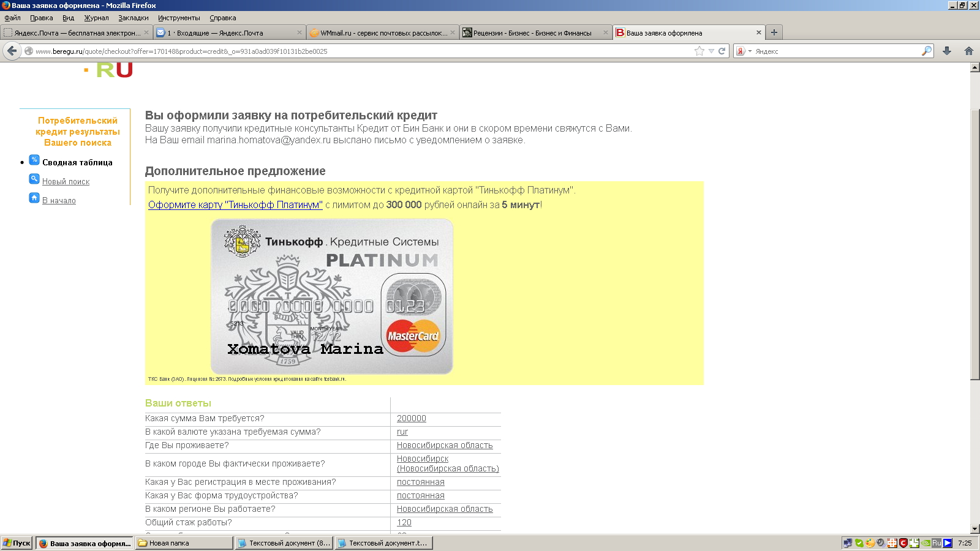Open the 'Новая папка' taskbar window
980x551 pixels.
click(x=184, y=543)
